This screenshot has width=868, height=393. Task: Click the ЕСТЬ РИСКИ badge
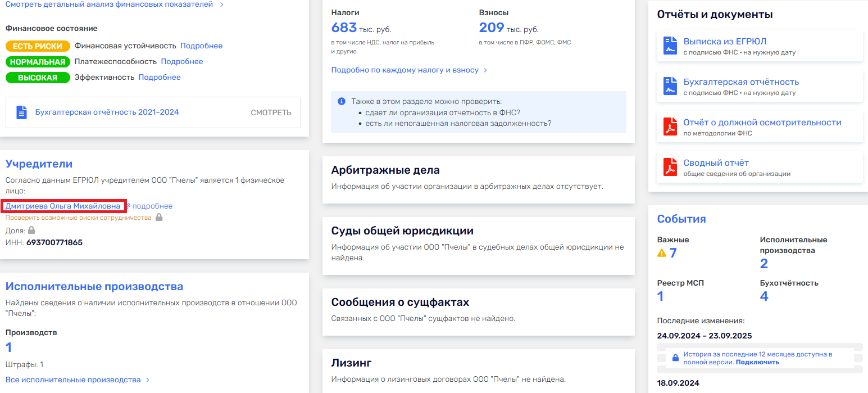[x=38, y=46]
